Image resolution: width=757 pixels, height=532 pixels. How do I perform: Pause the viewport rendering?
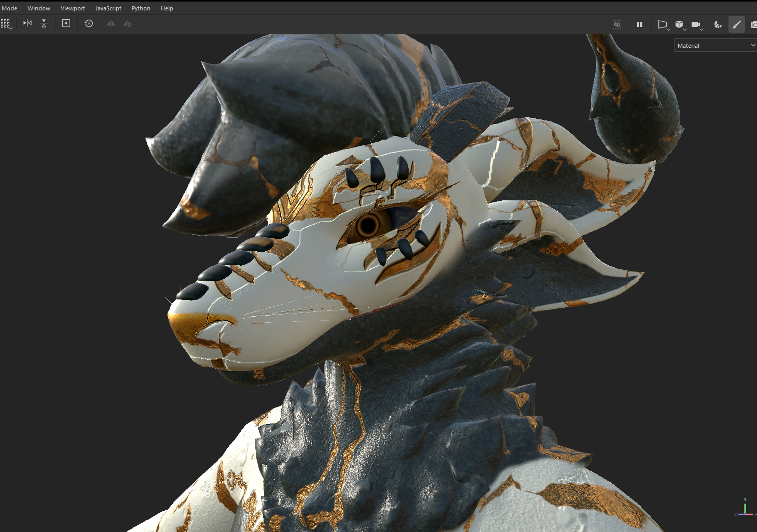pyautogui.click(x=640, y=24)
